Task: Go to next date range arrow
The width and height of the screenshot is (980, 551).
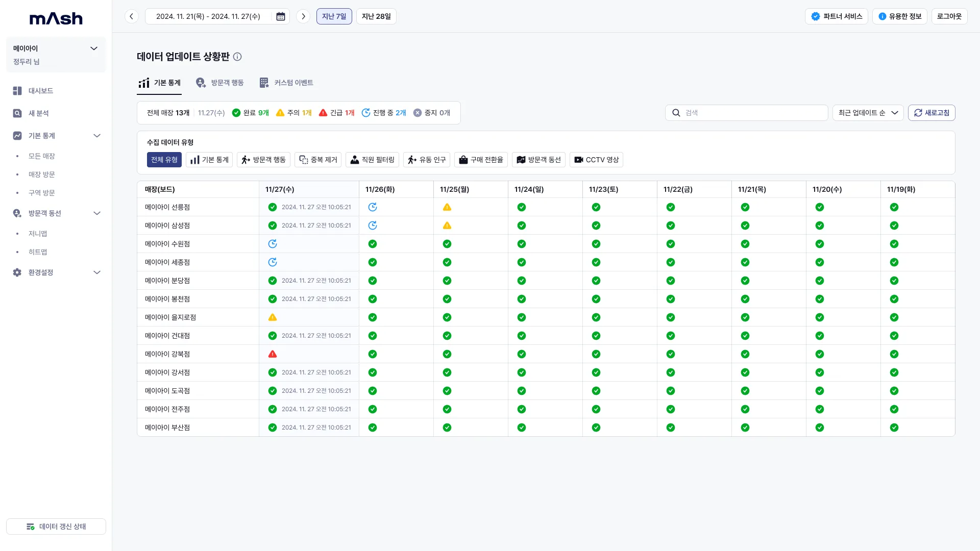Action: (303, 16)
